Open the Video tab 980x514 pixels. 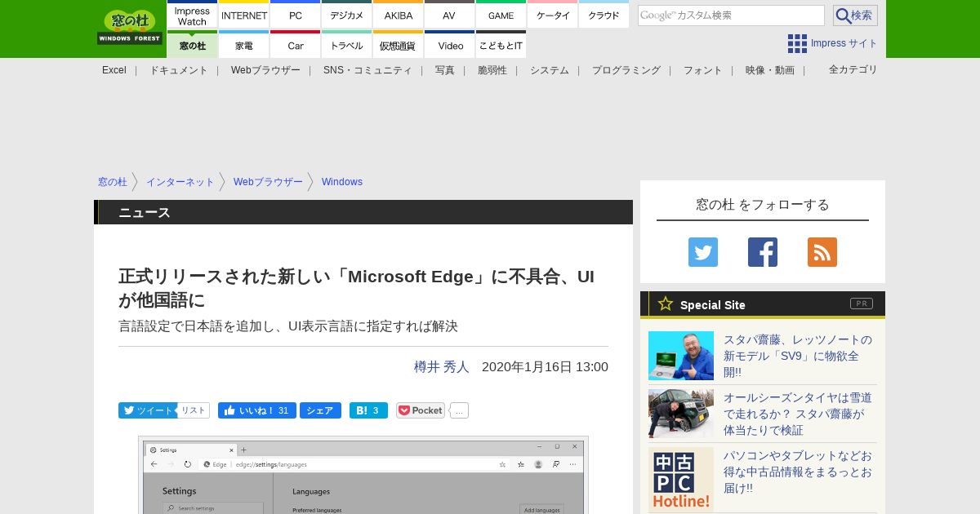click(449, 45)
